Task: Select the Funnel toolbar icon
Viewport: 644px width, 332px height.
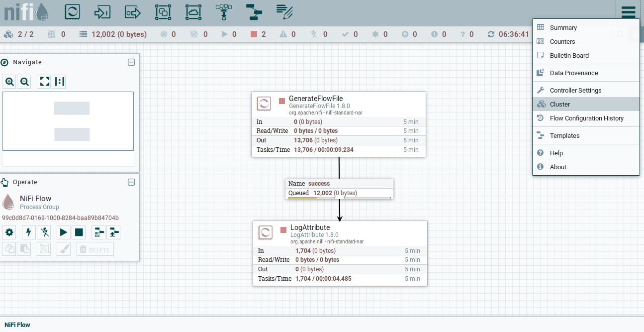Action: pyautogui.click(x=224, y=12)
